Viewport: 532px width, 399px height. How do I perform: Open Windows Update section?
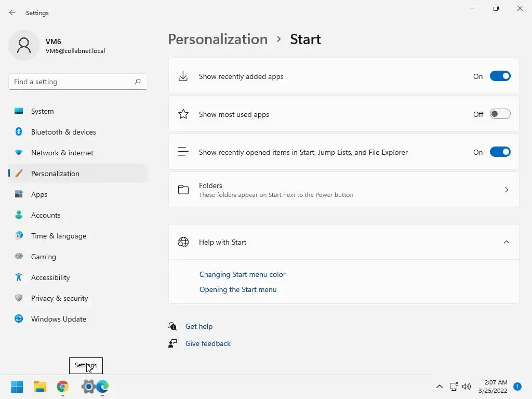tap(58, 319)
